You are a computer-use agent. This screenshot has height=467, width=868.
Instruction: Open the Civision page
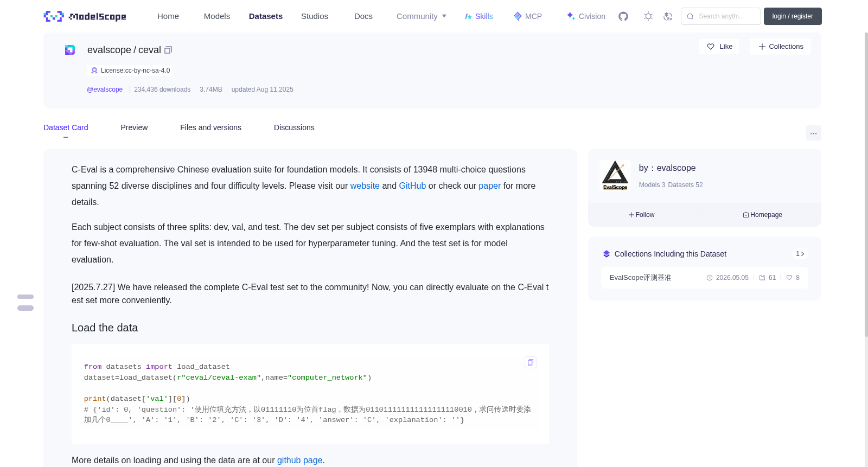pyautogui.click(x=586, y=16)
